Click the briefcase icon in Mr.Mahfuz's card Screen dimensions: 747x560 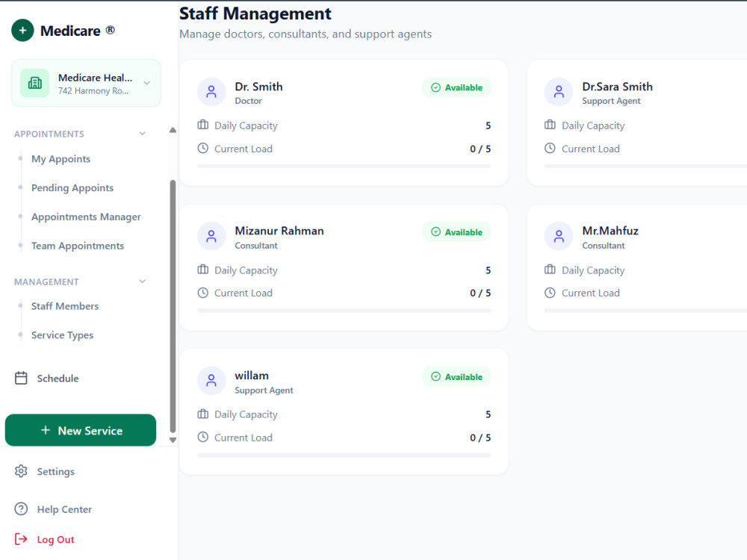pos(551,270)
